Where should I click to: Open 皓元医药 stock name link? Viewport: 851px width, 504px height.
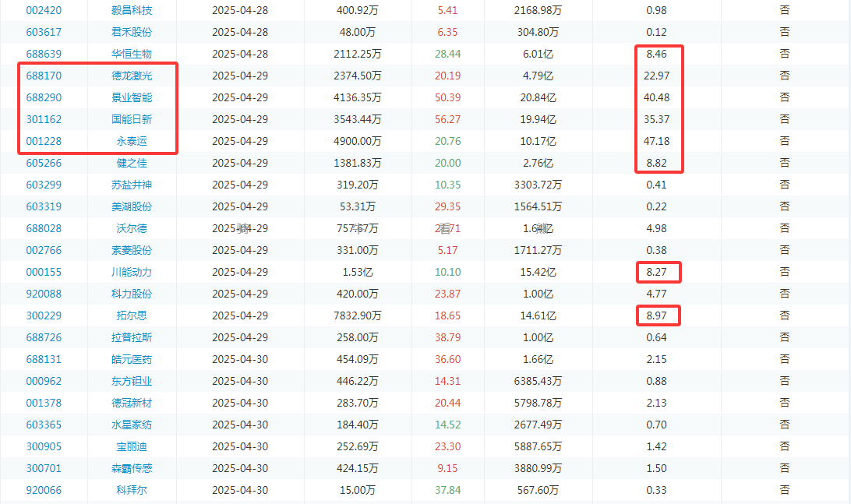click(x=132, y=359)
